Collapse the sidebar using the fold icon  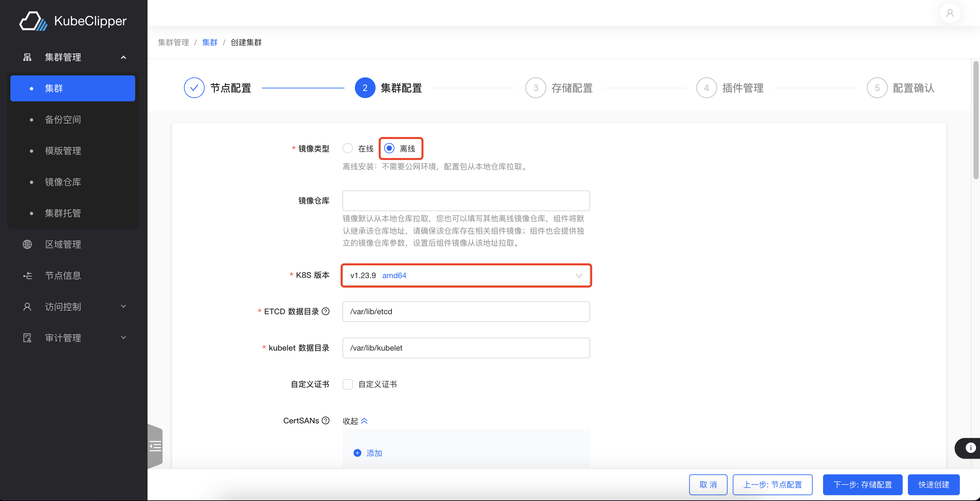coord(155,445)
